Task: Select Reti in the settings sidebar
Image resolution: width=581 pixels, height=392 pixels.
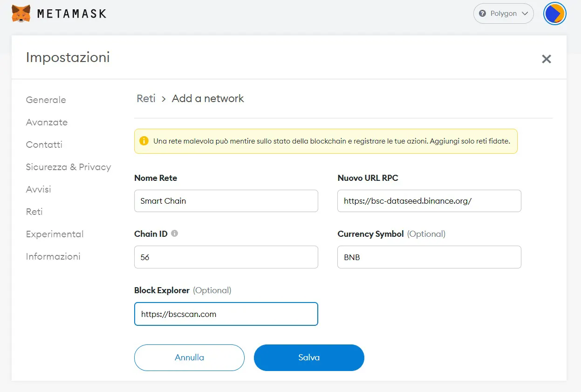Action: tap(34, 212)
